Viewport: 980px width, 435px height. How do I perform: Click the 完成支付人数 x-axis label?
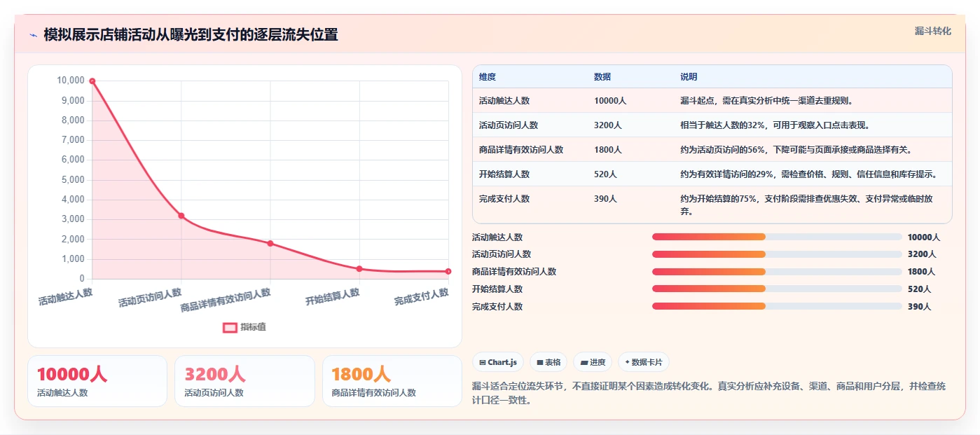click(422, 297)
